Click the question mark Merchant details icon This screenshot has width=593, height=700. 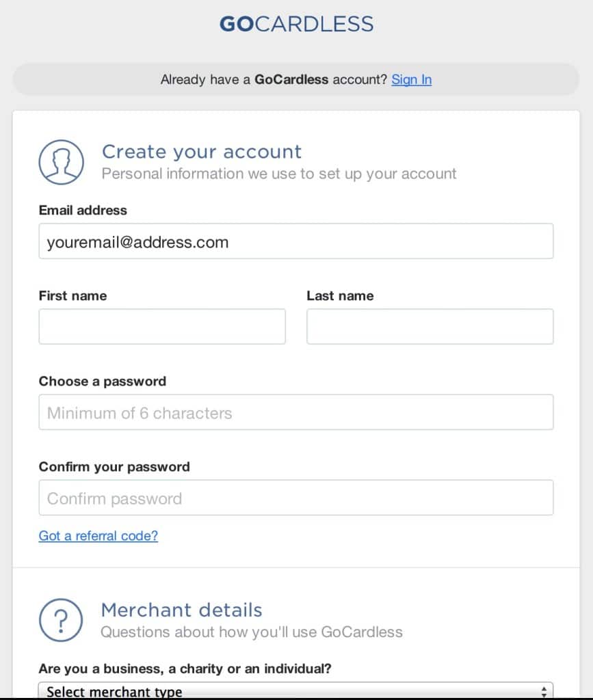coord(61,621)
